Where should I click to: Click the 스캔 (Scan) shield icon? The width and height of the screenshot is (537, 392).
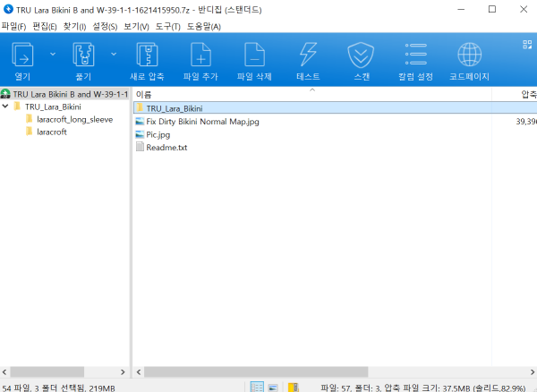click(360, 59)
